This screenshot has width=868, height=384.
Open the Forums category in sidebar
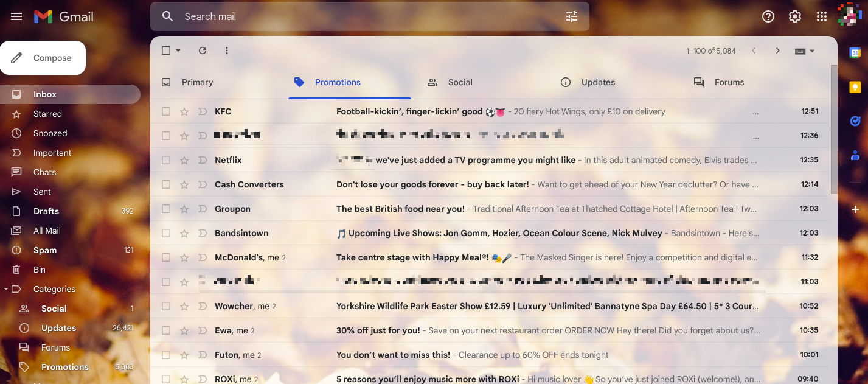point(70,347)
